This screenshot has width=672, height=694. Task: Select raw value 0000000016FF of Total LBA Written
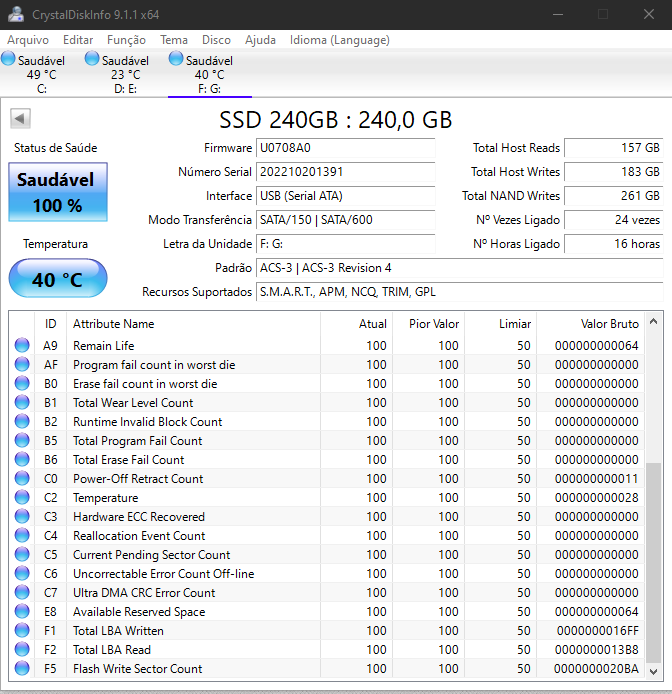click(598, 631)
